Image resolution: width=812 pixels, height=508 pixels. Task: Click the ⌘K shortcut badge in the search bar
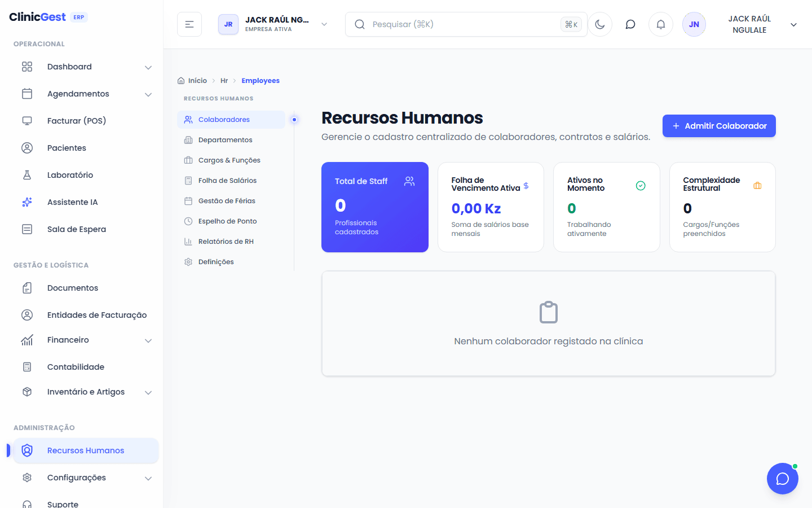(571, 24)
